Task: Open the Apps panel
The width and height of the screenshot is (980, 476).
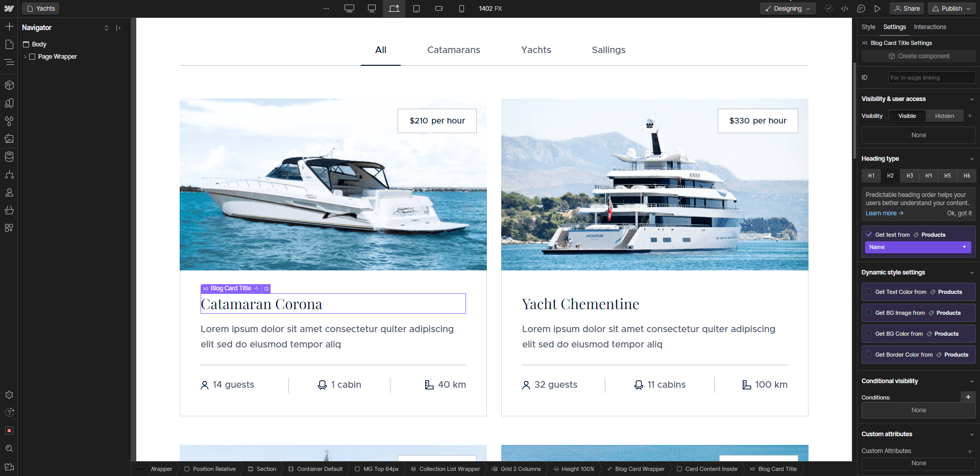Action: tap(9, 228)
